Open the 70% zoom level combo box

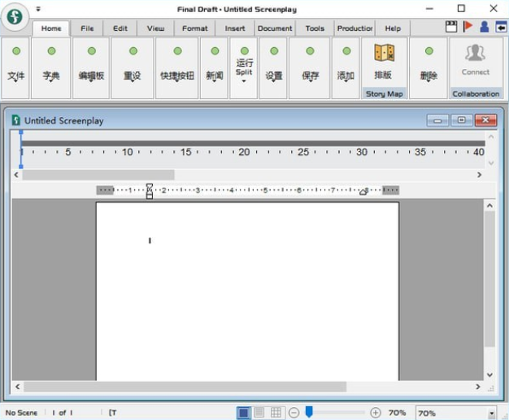[x=491, y=414]
